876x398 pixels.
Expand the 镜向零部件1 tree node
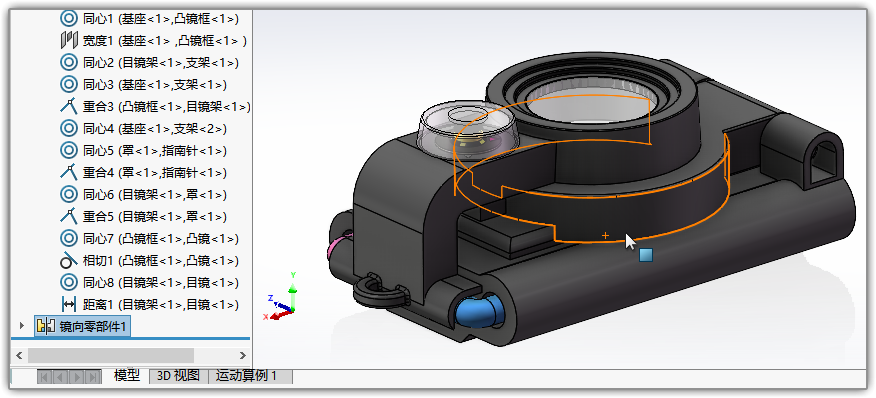pos(22,326)
